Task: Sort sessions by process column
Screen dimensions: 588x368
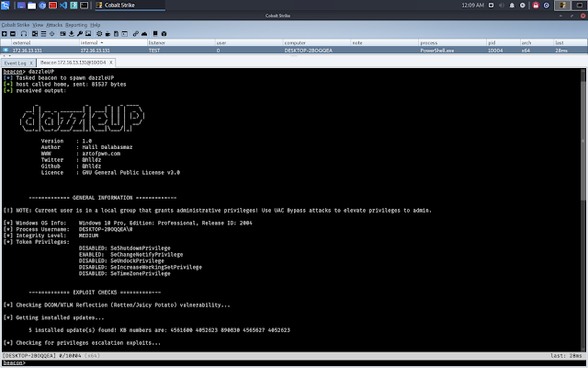Action: (x=453, y=43)
